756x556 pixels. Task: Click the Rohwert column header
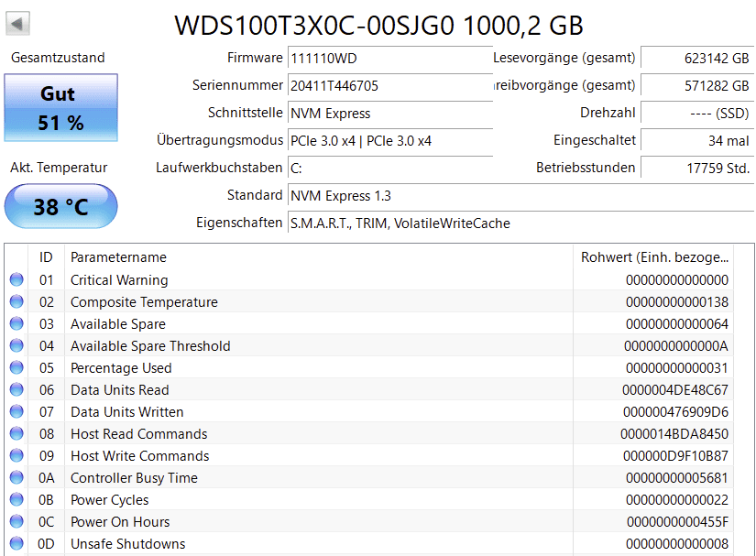click(x=654, y=257)
